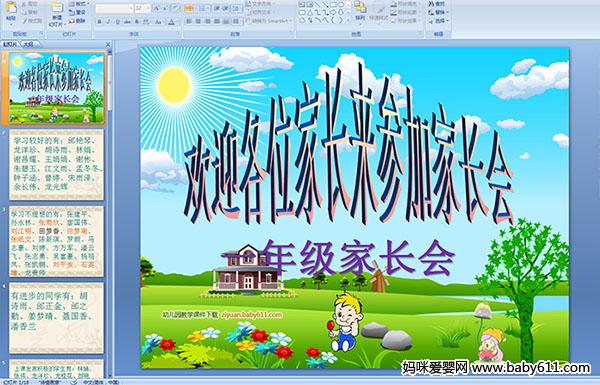Click the Numbering list button
The height and width of the screenshot is (385, 600).
[x=204, y=8]
